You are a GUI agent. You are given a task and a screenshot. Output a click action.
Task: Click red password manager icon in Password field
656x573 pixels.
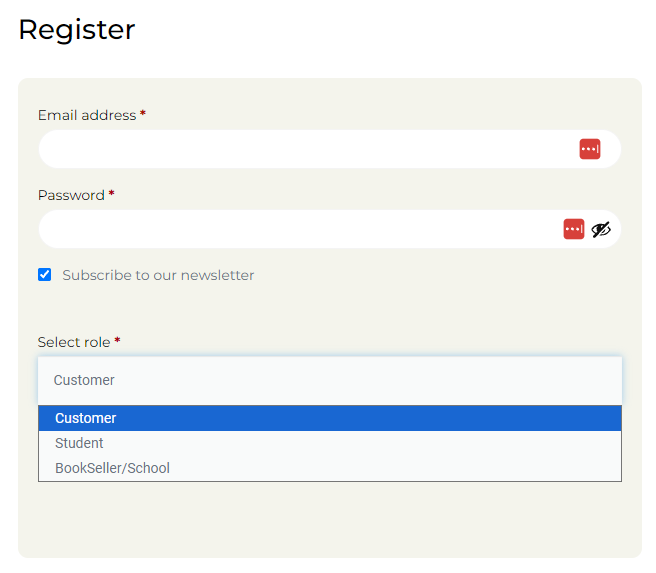click(x=574, y=229)
